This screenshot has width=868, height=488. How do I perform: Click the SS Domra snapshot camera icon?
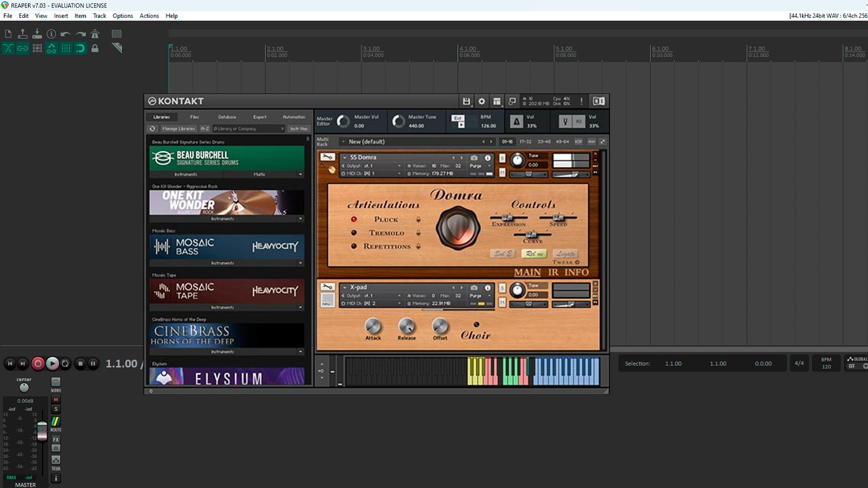tap(474, 158)
